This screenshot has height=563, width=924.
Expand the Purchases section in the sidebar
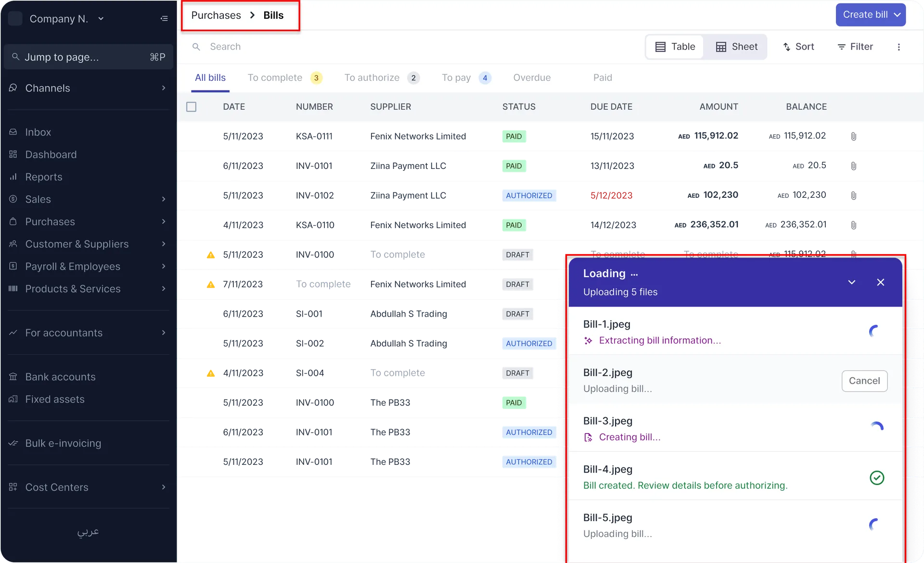[164, 221]
